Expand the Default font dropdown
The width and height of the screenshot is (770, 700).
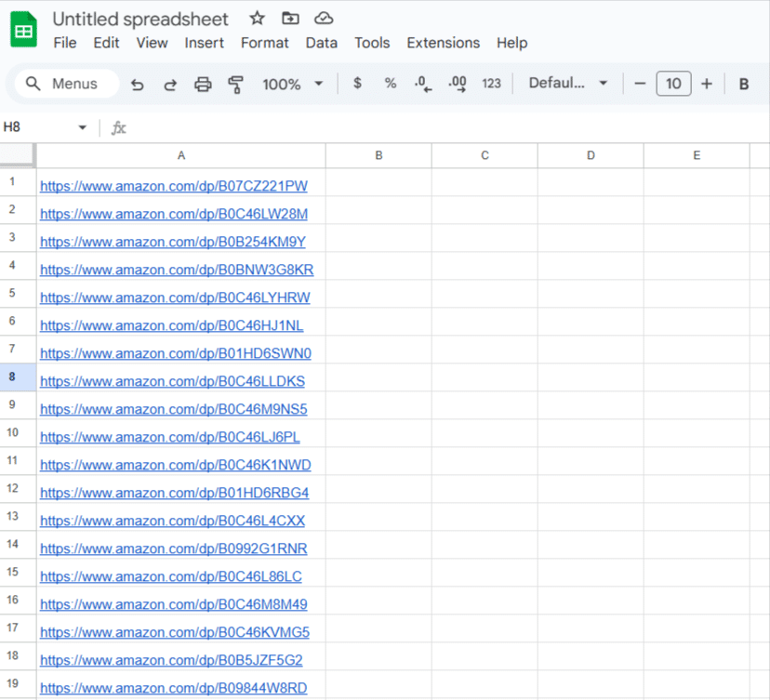coord(567,84)
